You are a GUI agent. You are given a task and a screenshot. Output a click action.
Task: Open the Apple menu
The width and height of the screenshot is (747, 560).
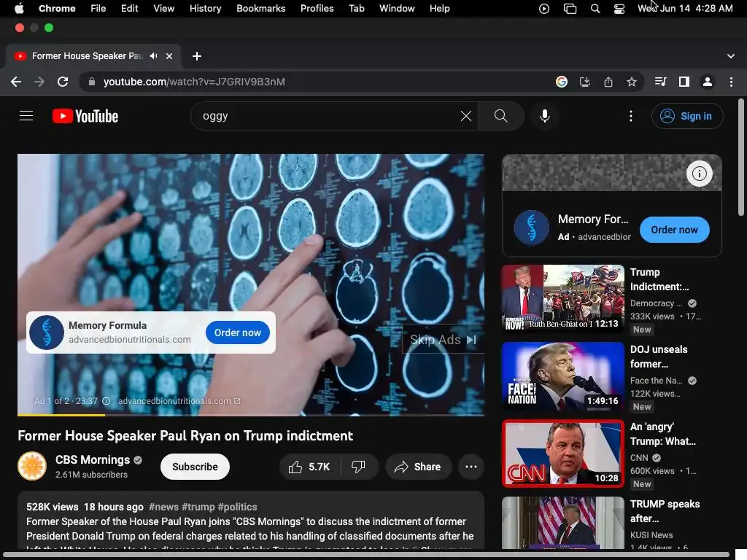tap(19, 8)
